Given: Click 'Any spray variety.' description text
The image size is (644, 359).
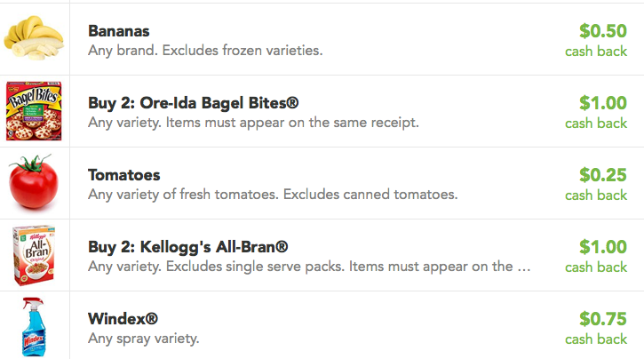Looking at the screenshot, I should [143, 339].
